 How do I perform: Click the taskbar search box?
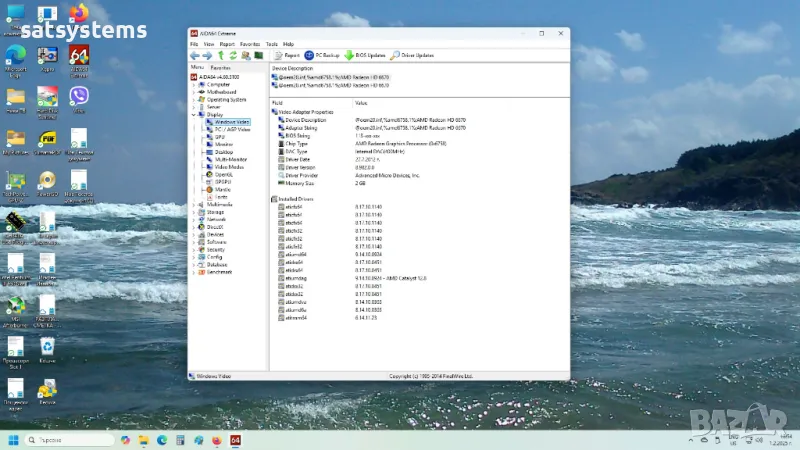tap(70, 440)
